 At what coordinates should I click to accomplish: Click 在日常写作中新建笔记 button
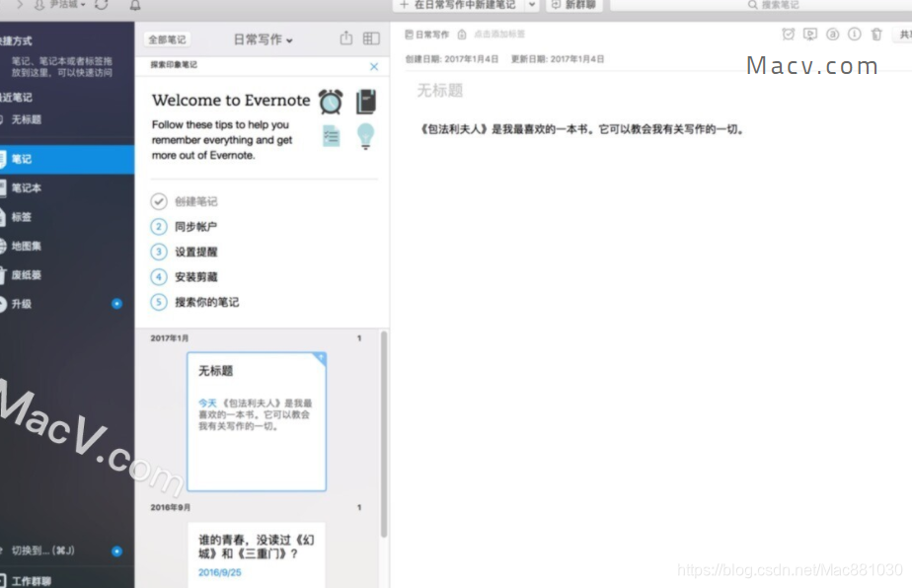pyautogui.click(x=458, y=5)
